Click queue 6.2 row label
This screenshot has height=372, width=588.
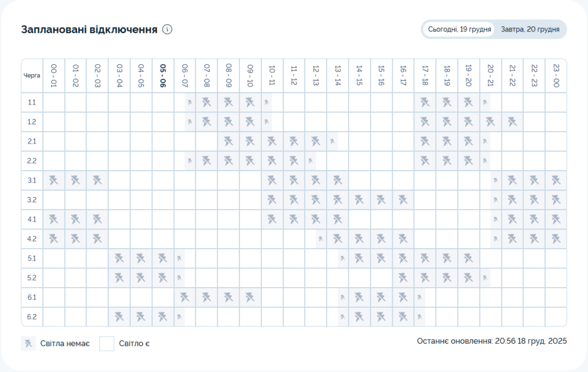coord(32,316)
